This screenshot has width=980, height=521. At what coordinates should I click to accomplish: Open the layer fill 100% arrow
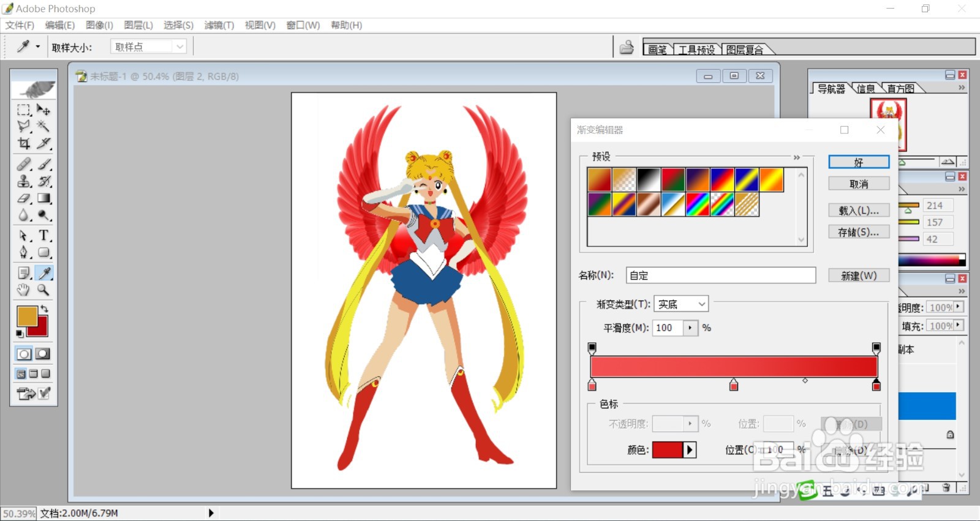[x=959, y=325]
